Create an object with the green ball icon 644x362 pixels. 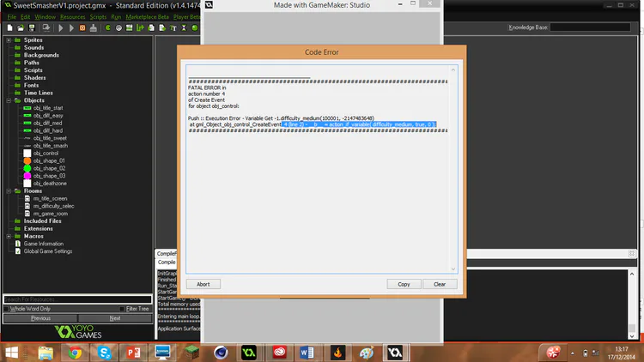point(195,28)
